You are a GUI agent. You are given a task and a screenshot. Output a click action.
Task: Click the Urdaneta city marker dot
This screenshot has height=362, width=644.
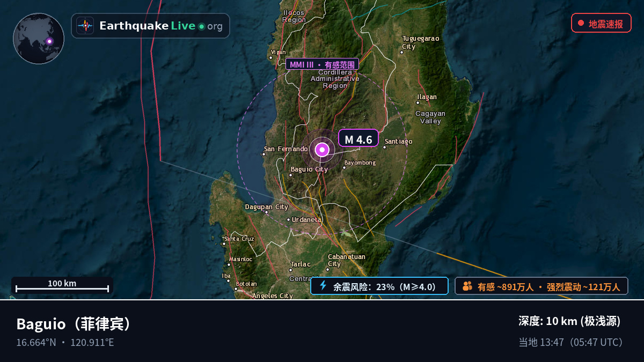coord(288,219)
